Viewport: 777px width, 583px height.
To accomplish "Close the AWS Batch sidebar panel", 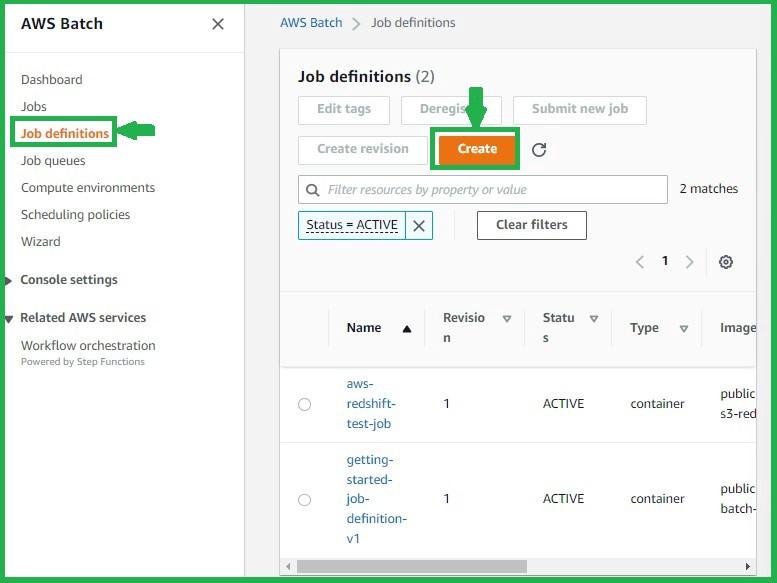I will [218, 24].
